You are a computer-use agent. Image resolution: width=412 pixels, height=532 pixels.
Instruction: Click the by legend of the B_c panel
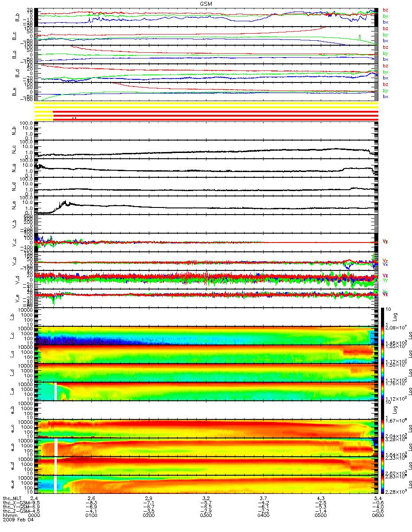(385, 35)
